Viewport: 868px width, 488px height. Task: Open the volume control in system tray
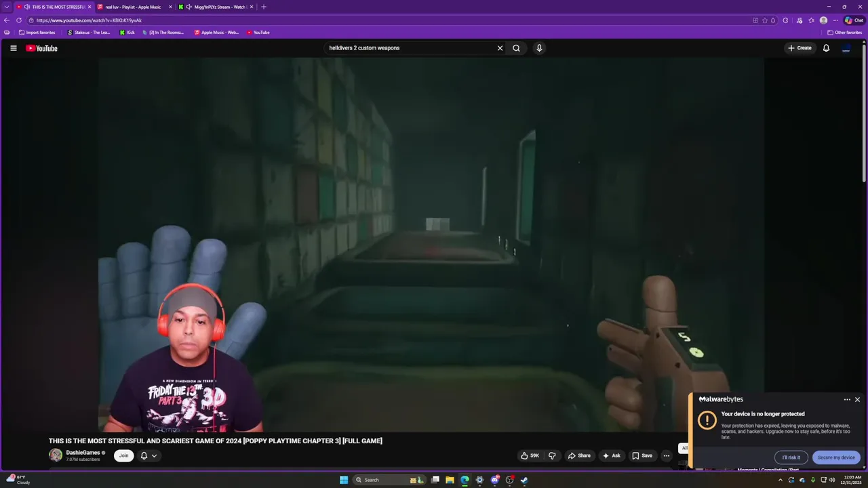[832, 480]
